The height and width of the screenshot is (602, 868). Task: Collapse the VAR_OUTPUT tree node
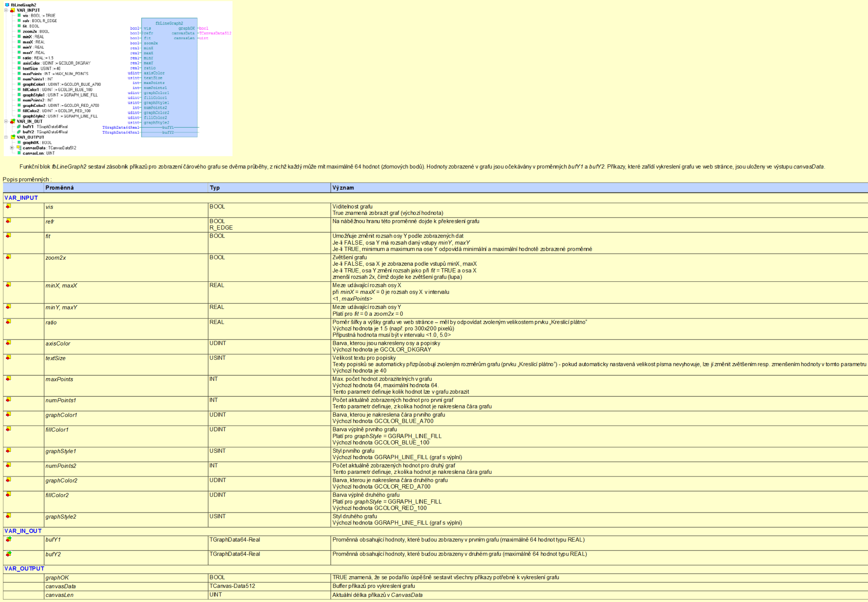6,137
